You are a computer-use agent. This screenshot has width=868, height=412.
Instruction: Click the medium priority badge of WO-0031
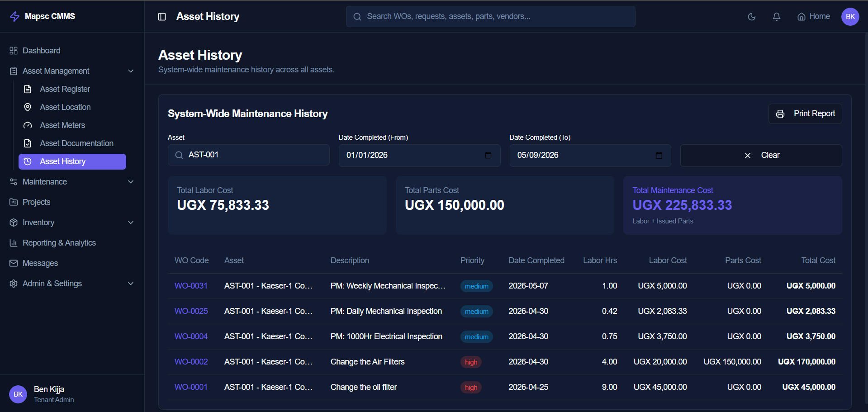[x=477, y=286]
